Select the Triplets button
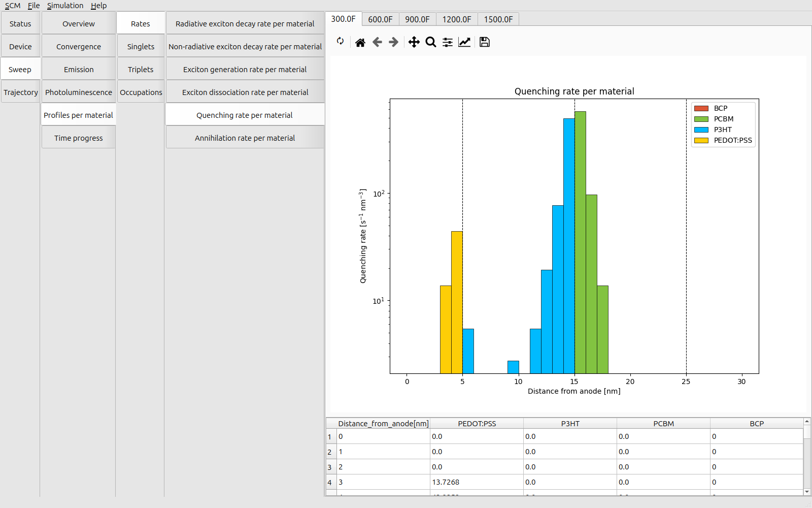This screenshot has width=812, height=508. pyautogui.click(x=141, y=70)
